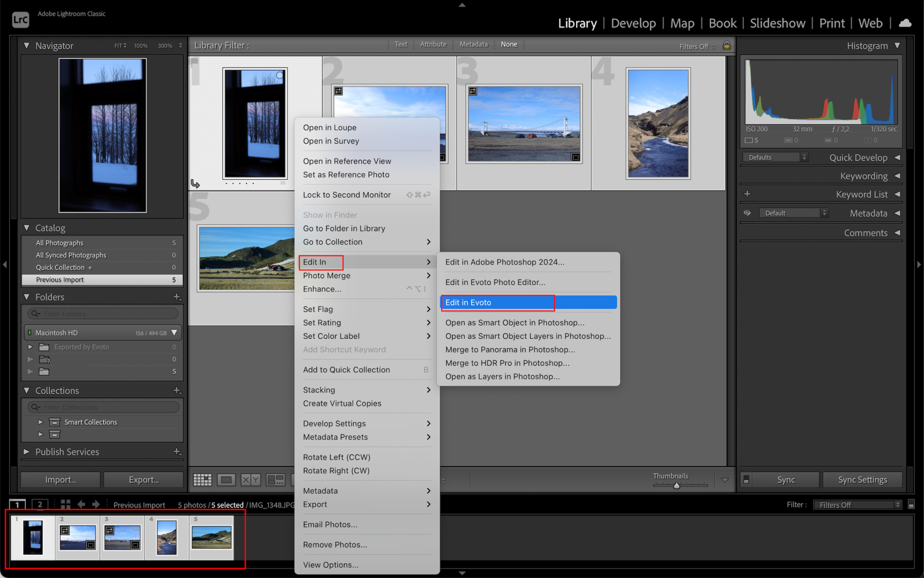Click the Library Filter lock icon

tap(726, 45)
